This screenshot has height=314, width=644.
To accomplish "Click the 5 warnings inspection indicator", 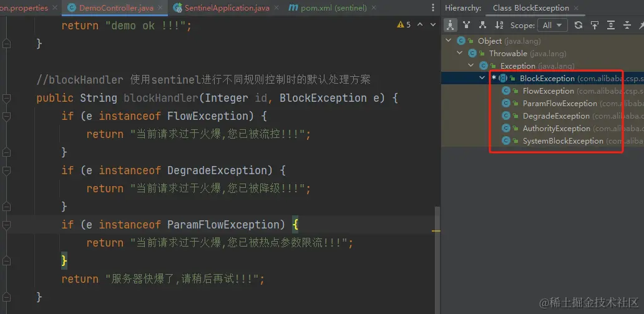I will (x=404, y=25).
